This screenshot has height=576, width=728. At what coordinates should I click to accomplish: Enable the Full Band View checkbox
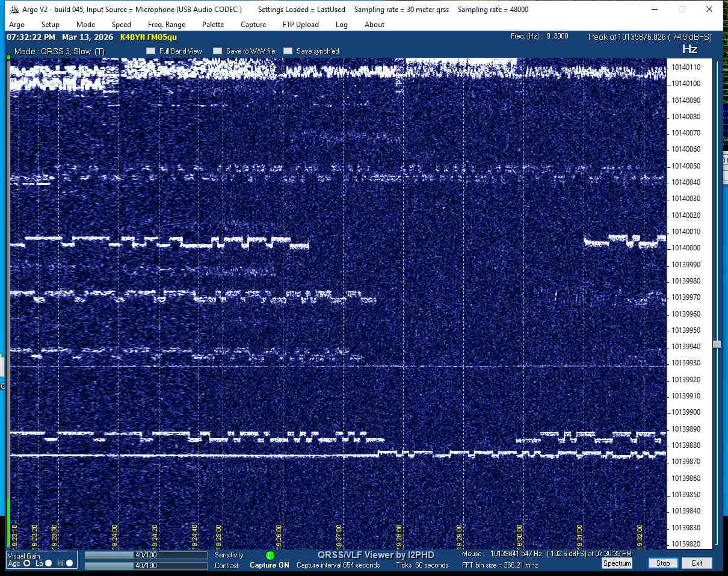(150, 51)
